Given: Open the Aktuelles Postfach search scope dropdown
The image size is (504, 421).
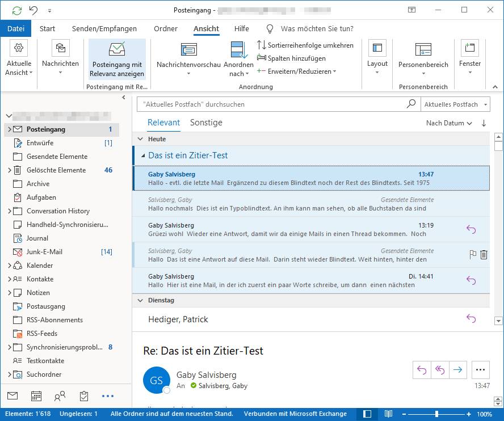Looking at the screenshot, I should (x=456, y=104).
